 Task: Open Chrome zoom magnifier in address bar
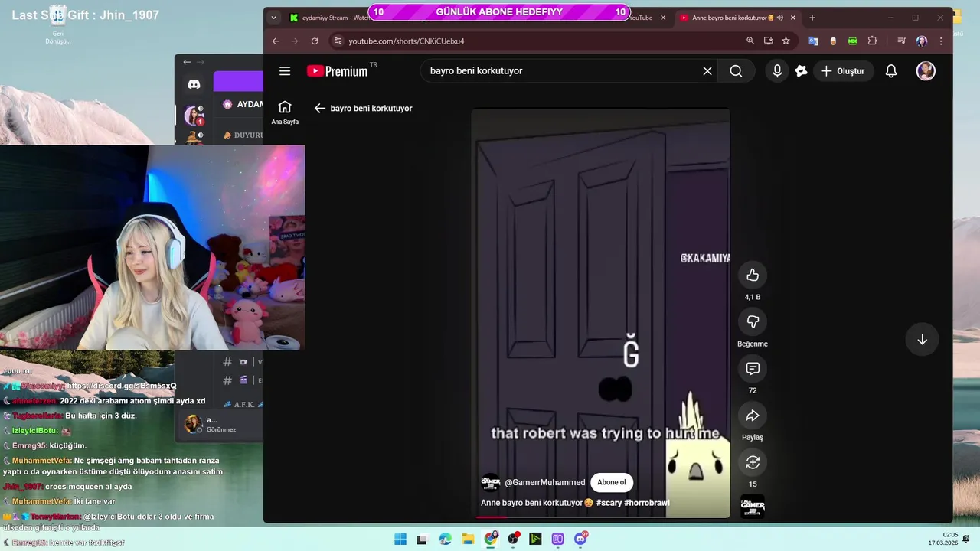point(750,41)
